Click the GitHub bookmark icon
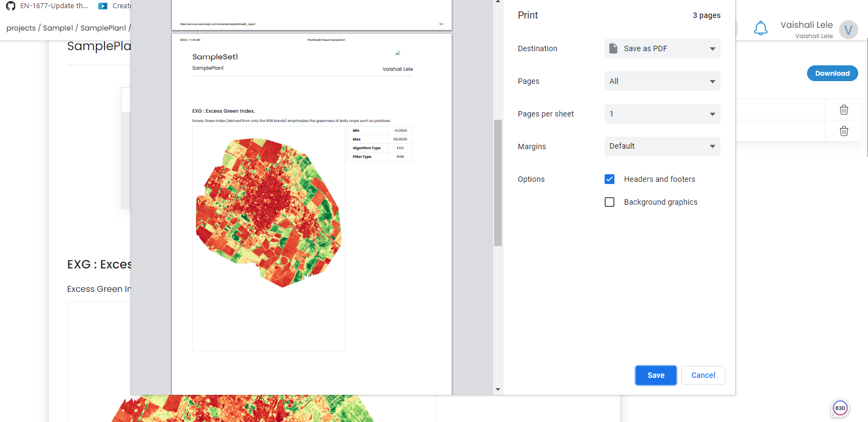Screen dimensions: 868x422 click(x=11, y=6)
